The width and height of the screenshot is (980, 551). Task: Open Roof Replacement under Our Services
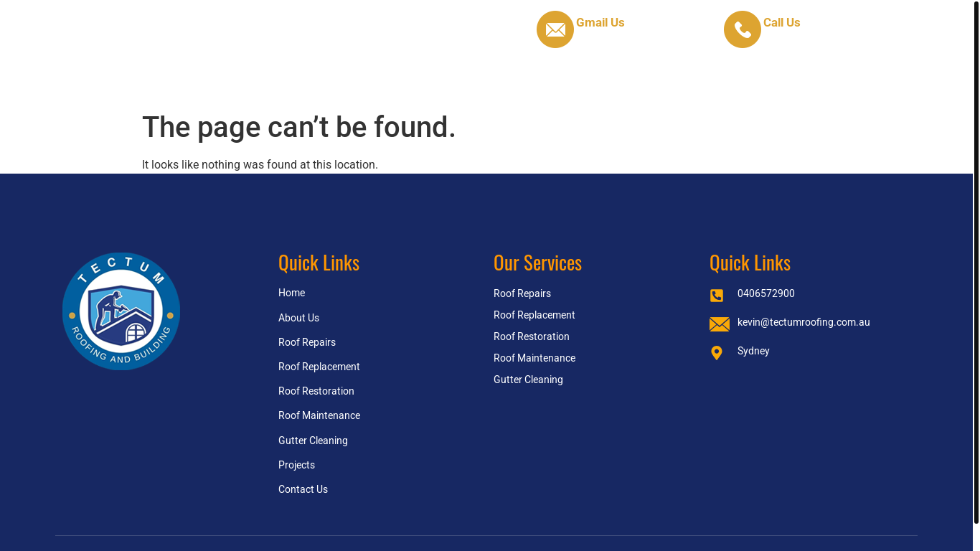click(x=534, y=315)
